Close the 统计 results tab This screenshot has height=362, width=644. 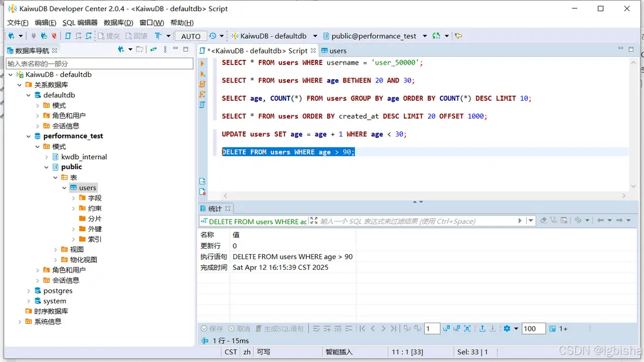228,208
